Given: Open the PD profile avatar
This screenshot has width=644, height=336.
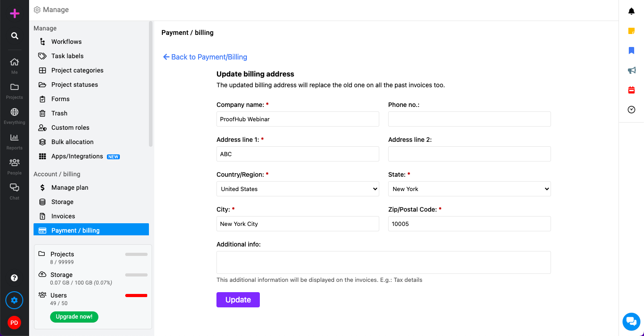Looking at the screenshot, I should [14, 323].
